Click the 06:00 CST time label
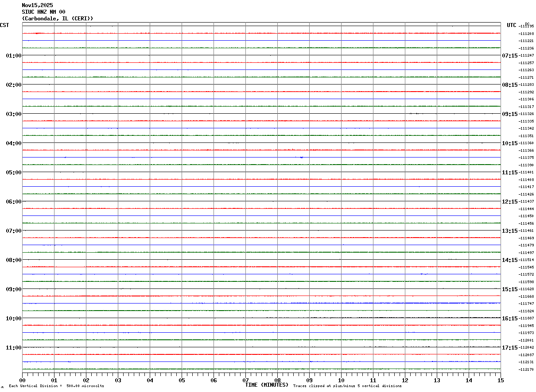Screen dimensions: 536x392 [14, 202]
